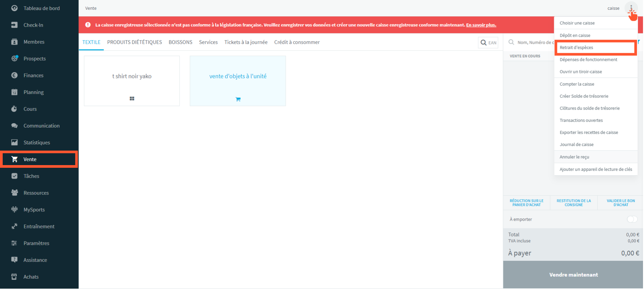The height and width of the screenshot is (290, 644).
Task: Choose Créer Solde de trésorerie
Action: click(596, 96)
